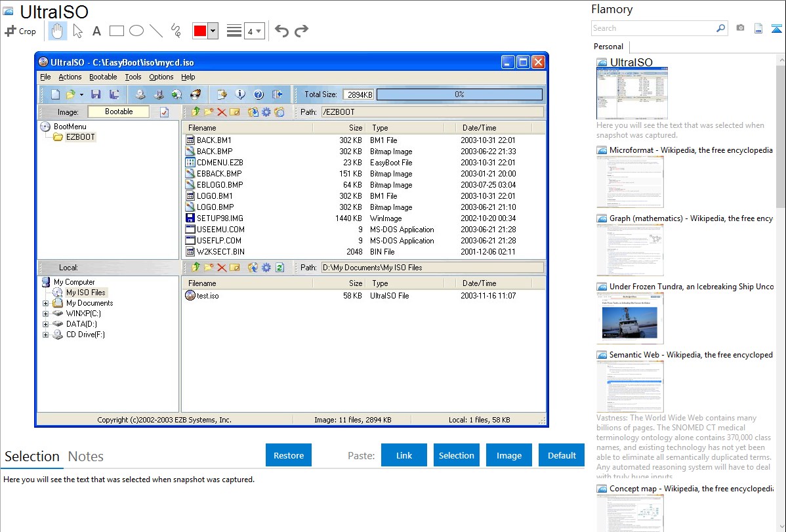786x532 pixels.
Task: Choose the arrow pointer tool
Action: click(77, 31)
